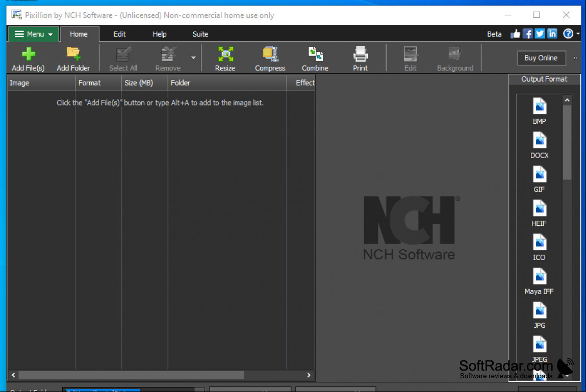Open the Facebook share icon
Screen dimensions: 586x392
coord(528,34)
